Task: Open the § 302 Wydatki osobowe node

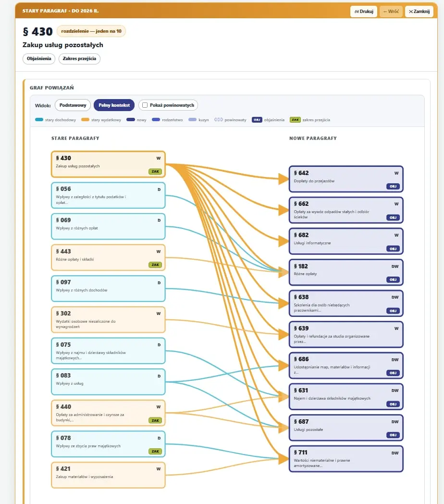Action: pyautogui.click(x=108, y=320)
